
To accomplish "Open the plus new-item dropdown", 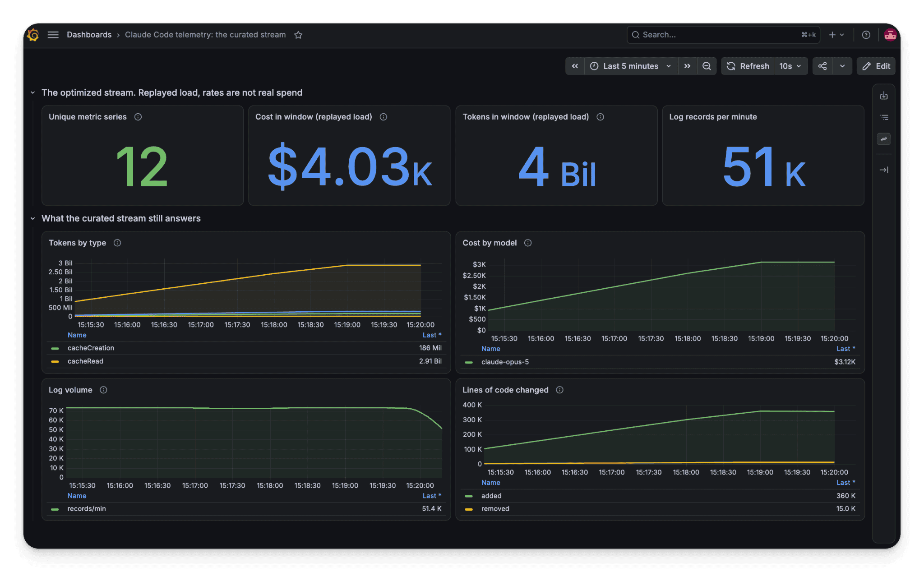I will (836, 35).
